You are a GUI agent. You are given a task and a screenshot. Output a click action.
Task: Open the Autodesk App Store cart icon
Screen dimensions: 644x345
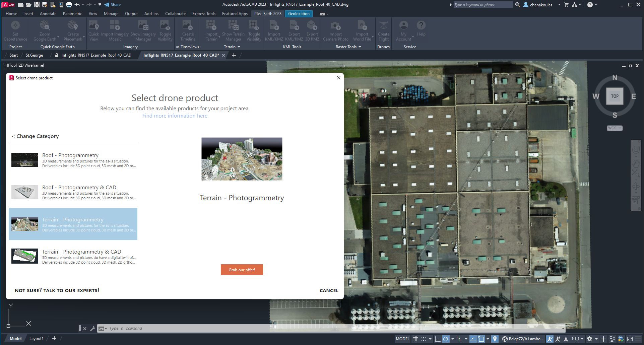pyautogui.click(x=567, y=5)
